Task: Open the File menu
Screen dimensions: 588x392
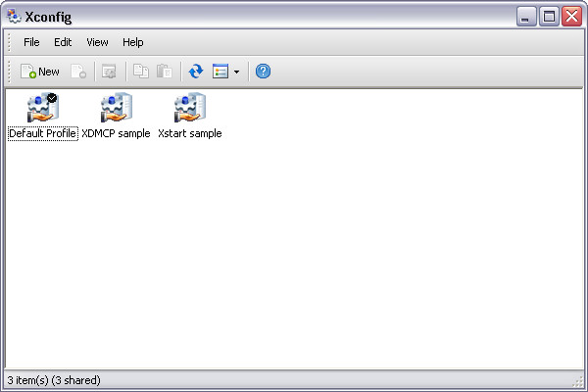Action: pos(31,42)
